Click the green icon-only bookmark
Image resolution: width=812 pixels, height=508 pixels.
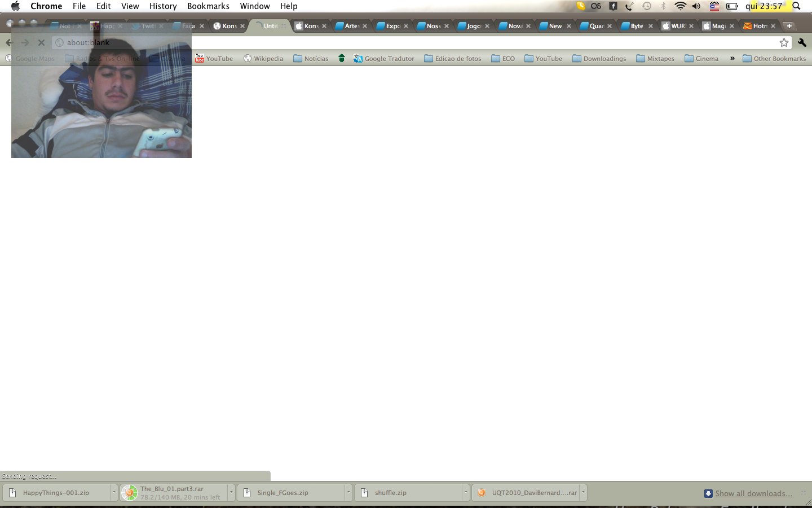pyautogui.click(x=341, y=58)
